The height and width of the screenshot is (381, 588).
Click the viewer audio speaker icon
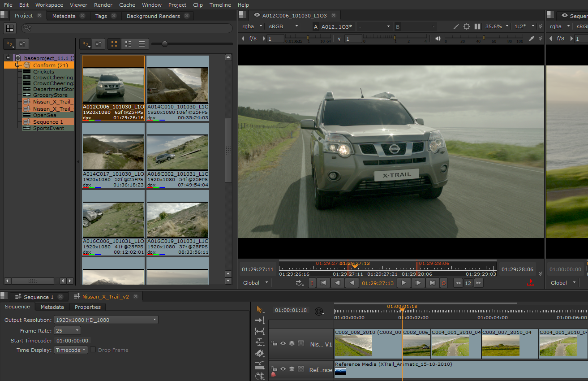(x=438, y=39)
